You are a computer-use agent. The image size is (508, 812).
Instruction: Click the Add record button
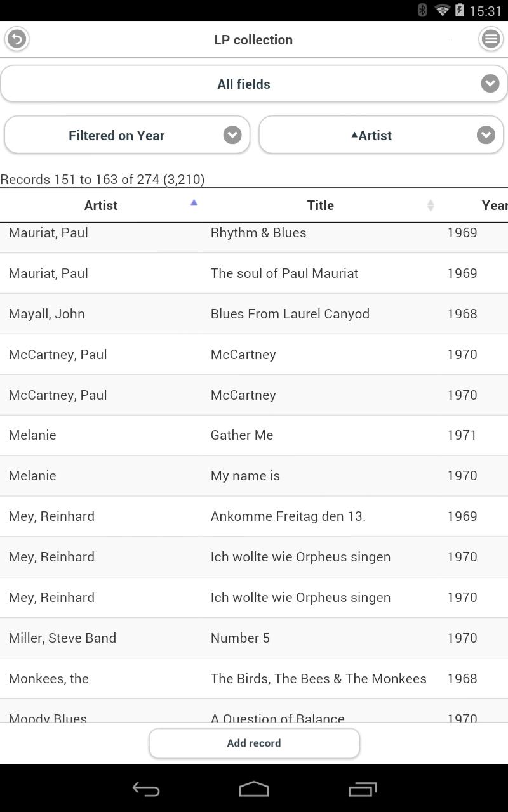(254, 743)
